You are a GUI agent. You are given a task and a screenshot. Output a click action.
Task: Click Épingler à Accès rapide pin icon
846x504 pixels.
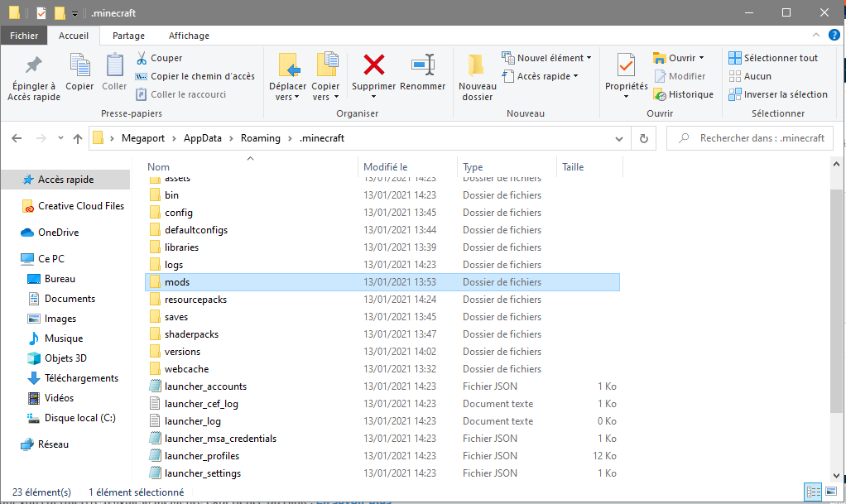point(34,65)
